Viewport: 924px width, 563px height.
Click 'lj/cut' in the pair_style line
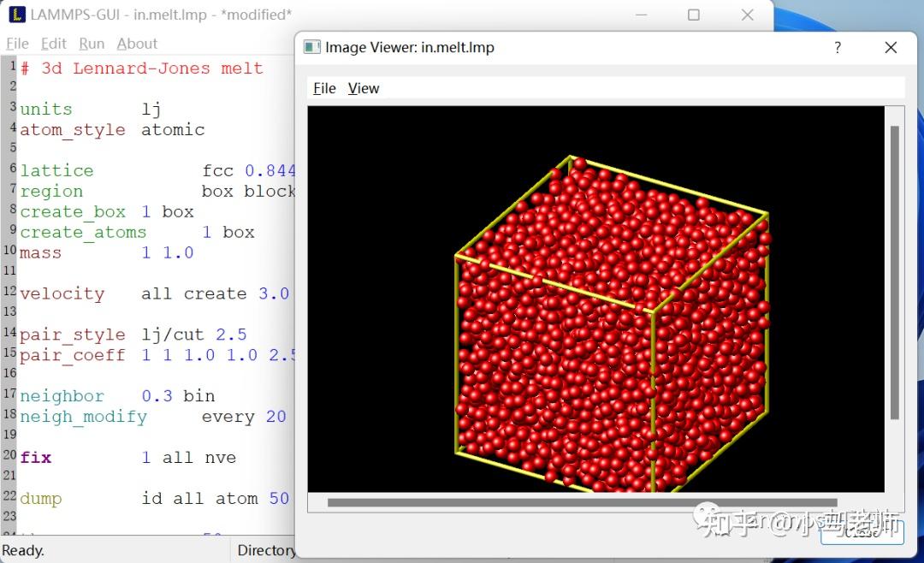[x=173, y=335]
